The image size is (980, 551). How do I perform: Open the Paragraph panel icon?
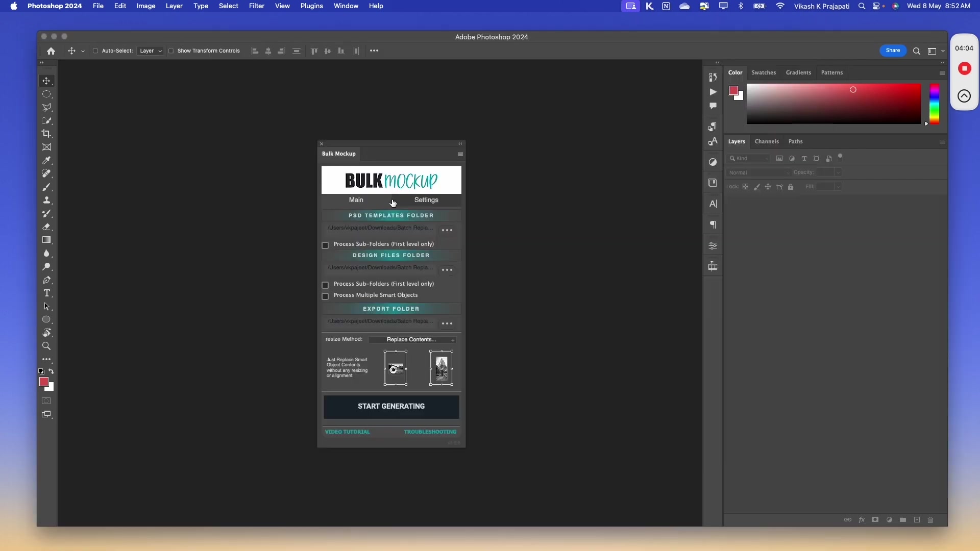click(713, 224)
